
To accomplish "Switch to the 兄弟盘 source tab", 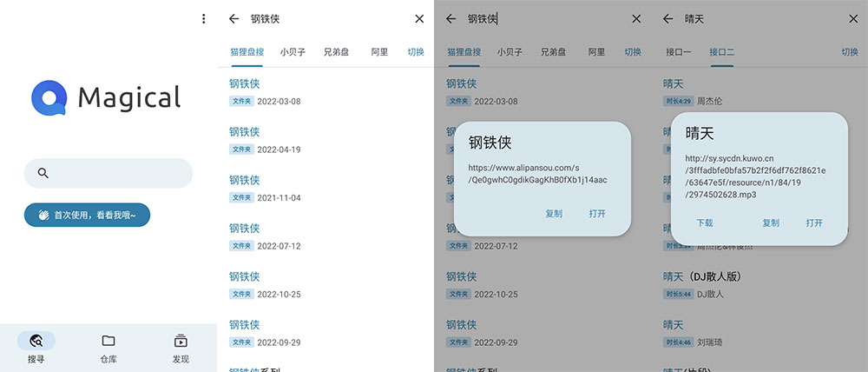I will pos(335,52).
